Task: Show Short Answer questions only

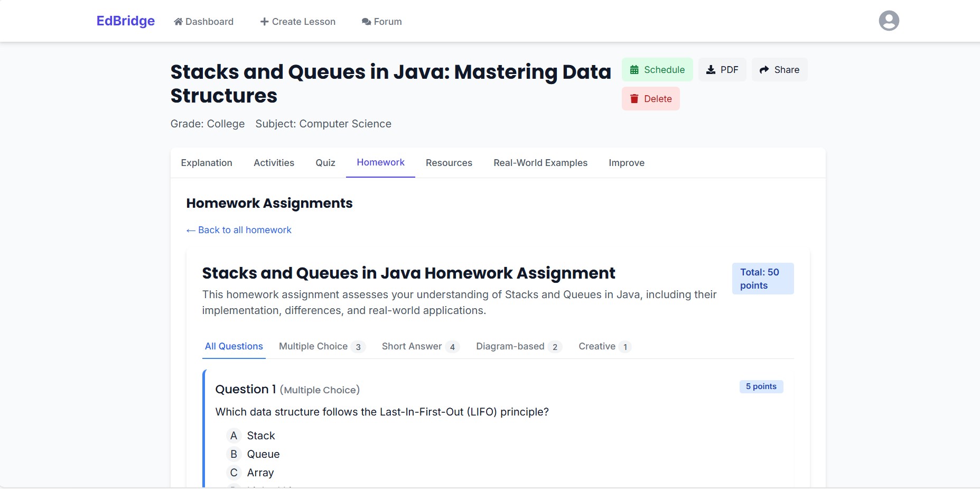Action: pyautogui.click(x=420, y=346)
